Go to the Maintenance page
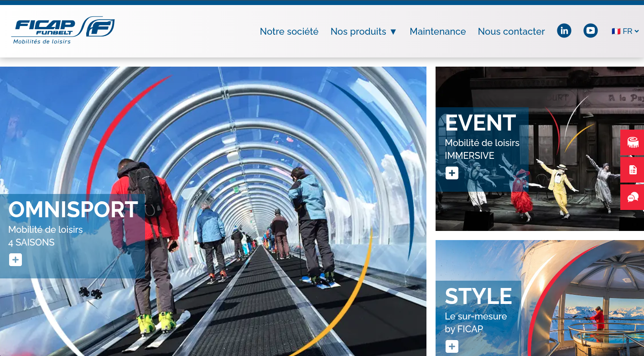 438,31
